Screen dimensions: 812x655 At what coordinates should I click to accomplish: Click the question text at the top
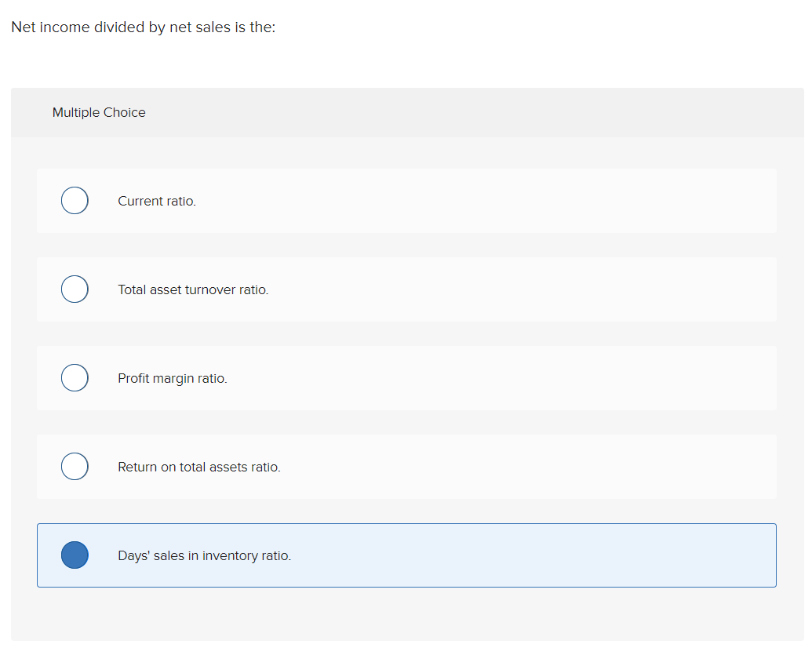[143, 27]
